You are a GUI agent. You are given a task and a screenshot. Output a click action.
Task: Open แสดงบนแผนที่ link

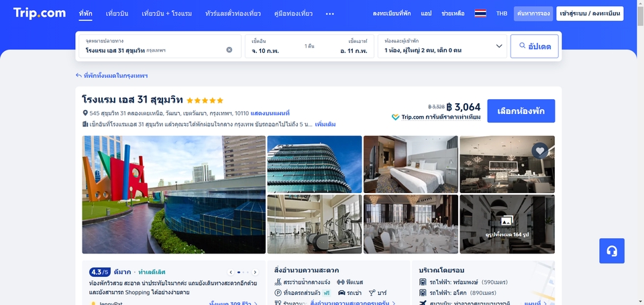tap(270, 113)
